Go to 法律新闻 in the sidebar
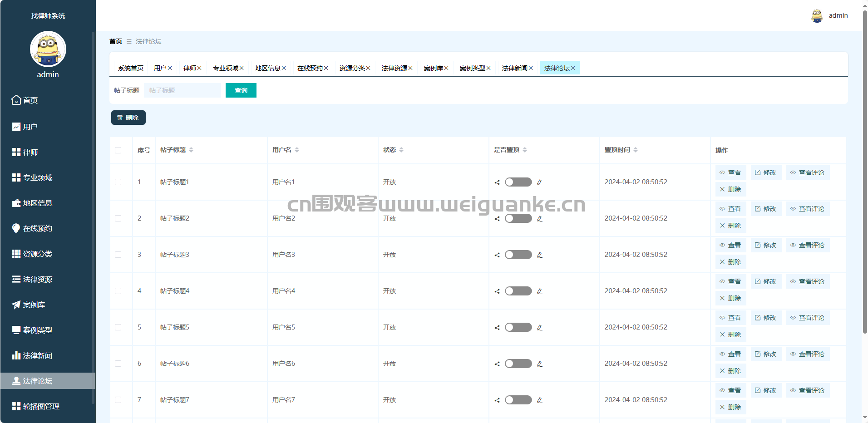This screenshot has height=423, width=868. click(x=37, y=356)
